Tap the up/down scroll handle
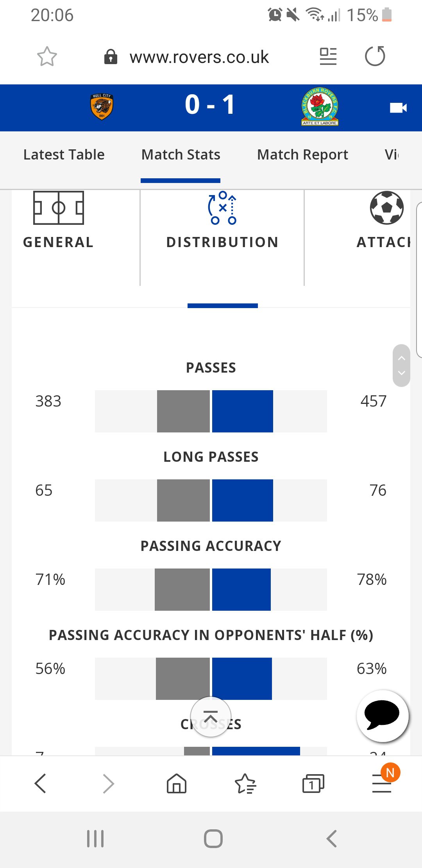 (x=401, y=366)
